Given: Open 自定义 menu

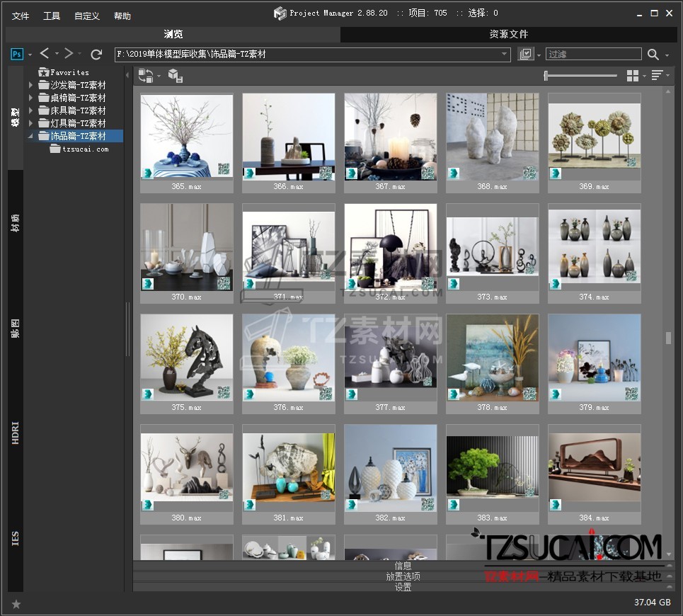Looking at the screenshot, I should [87, 16].
